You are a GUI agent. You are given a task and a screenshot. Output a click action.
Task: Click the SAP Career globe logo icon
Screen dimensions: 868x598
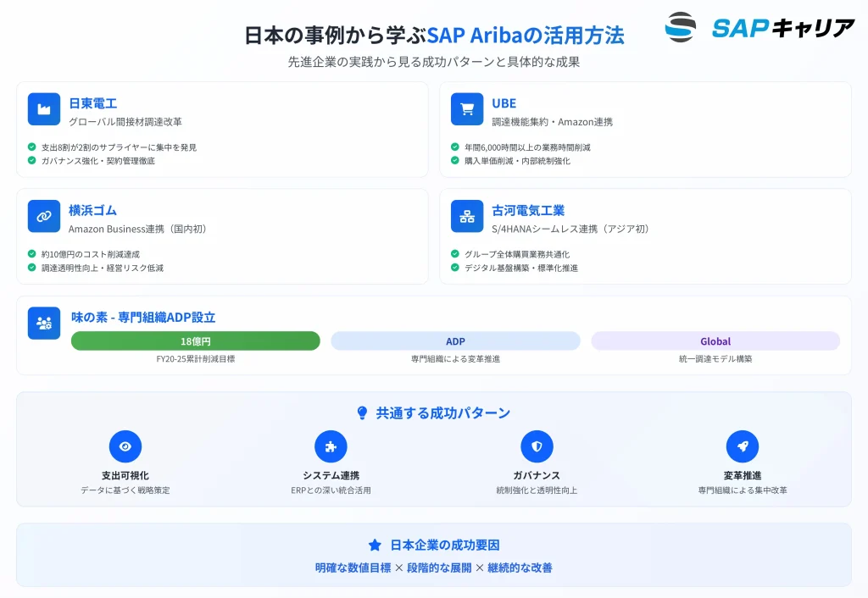(681, 27)
